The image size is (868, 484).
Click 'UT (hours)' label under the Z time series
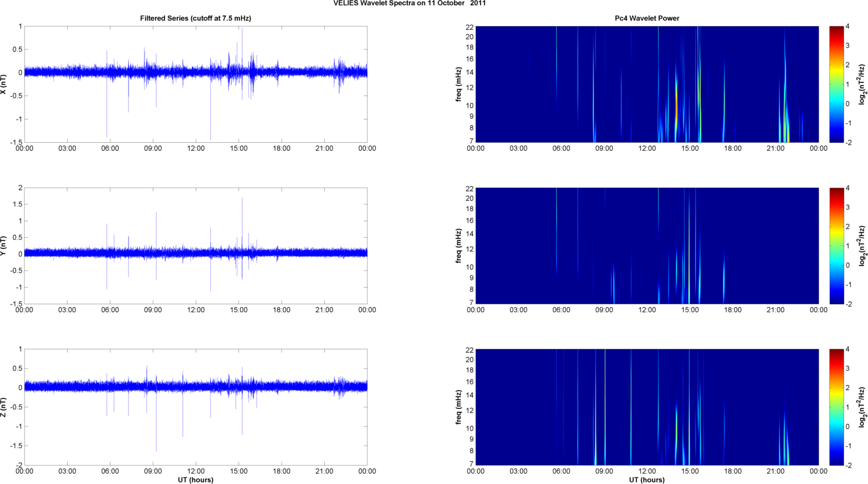pos(196,480)
